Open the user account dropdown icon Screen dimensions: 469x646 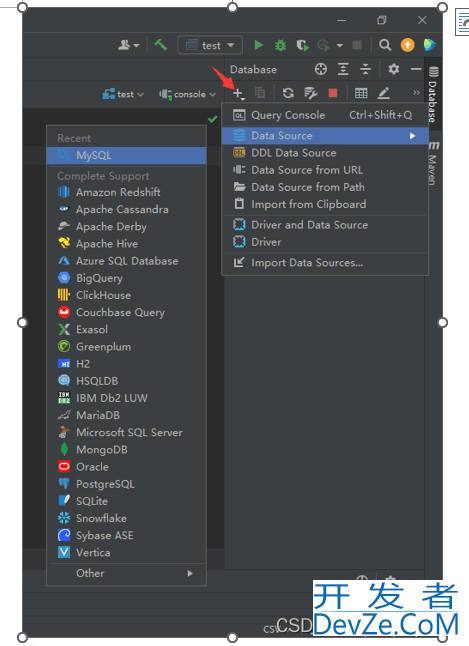click(x=129, y=45)
